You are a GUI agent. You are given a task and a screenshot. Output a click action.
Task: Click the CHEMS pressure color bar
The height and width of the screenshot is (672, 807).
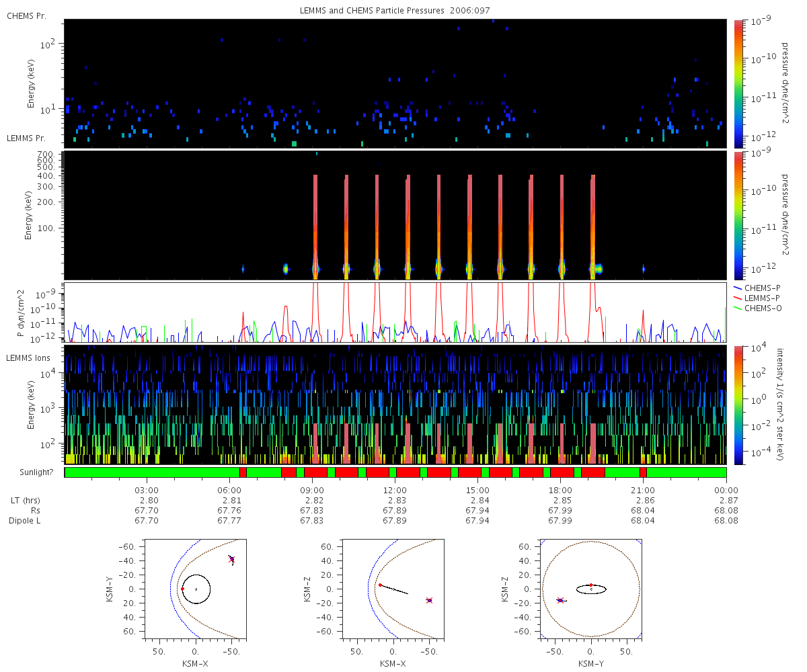738,83
